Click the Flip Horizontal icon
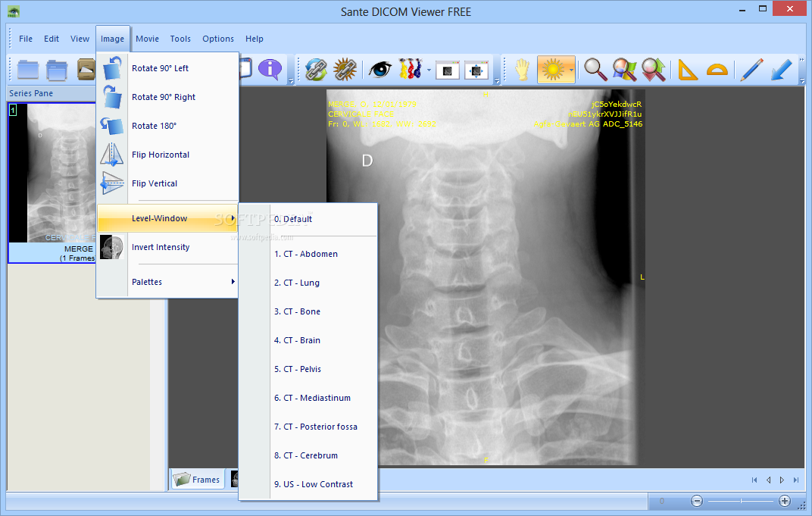Image resolution: width=812 pixels, height=516 pixels. point(112,155)
